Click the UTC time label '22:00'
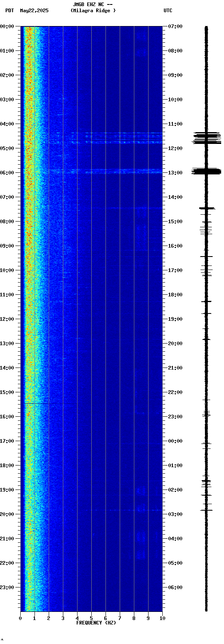 [x=175, y=392]
